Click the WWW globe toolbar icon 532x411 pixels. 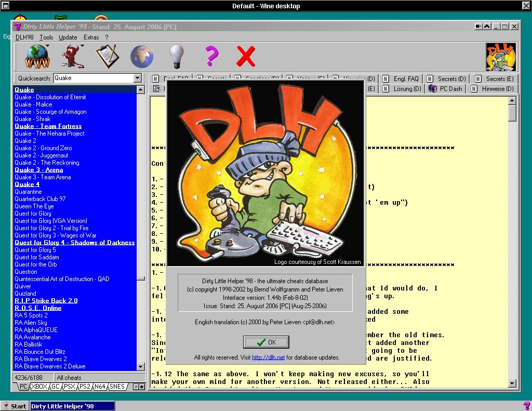pyautogui.click(x=36, y=56)
